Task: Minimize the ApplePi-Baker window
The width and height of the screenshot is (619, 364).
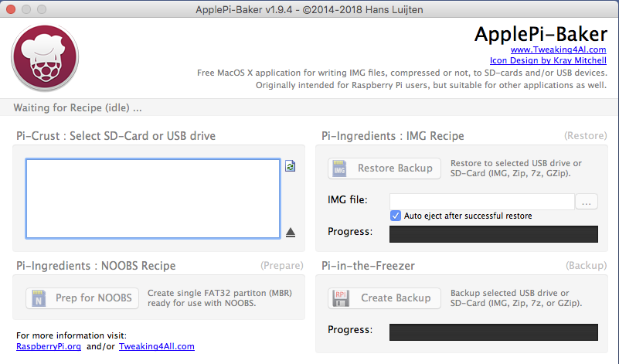Action: tap(27, 10)
